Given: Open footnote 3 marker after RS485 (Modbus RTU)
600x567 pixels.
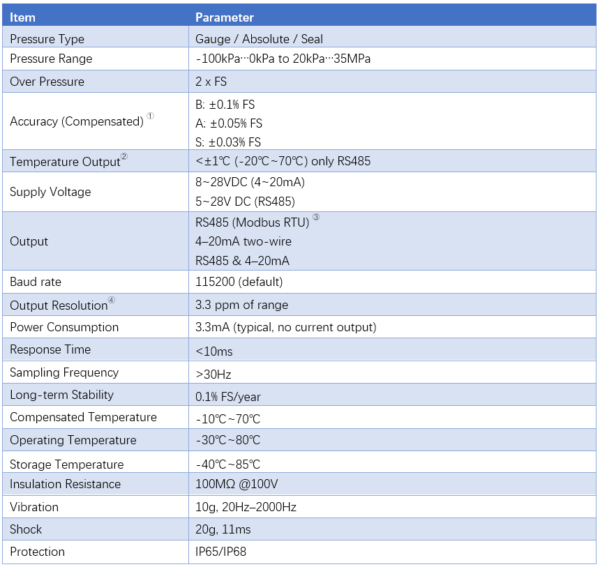Looking at the screenshot, I should (x=315, y=219).
